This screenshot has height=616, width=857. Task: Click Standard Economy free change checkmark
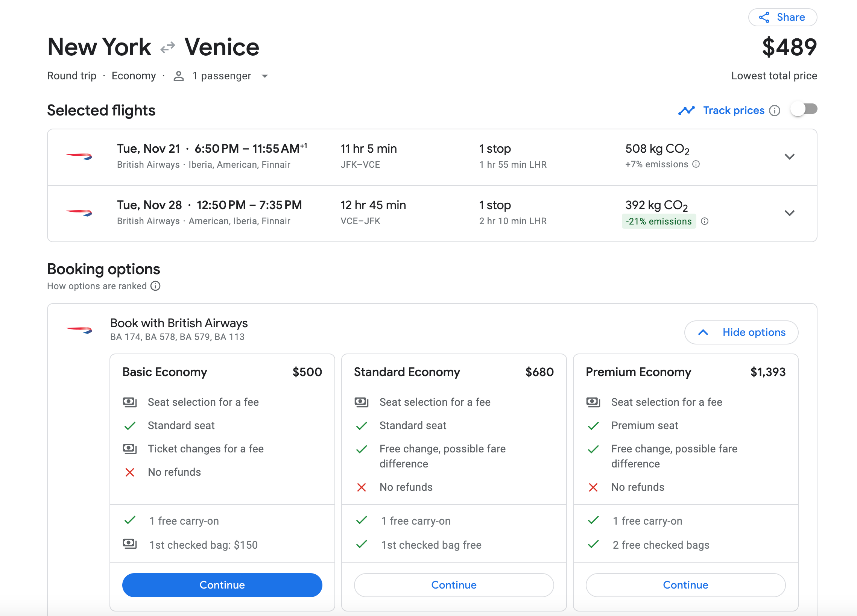tap(361, 449)
